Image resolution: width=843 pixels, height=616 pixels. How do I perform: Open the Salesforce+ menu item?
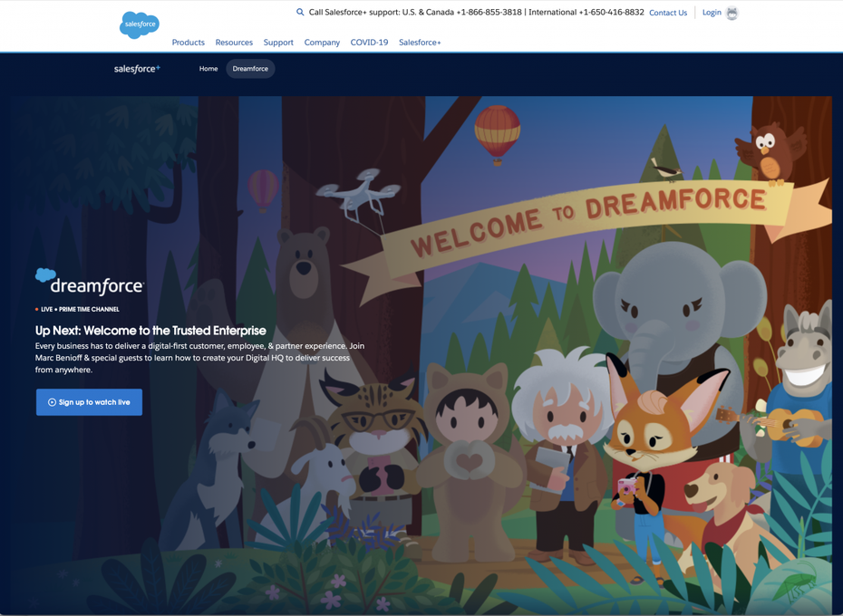coord(420,43)
